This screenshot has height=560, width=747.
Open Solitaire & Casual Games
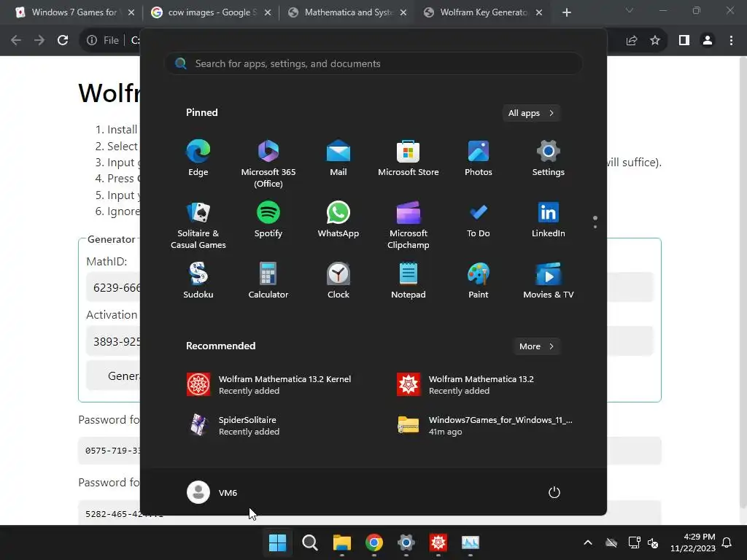[x=198, y=225]
